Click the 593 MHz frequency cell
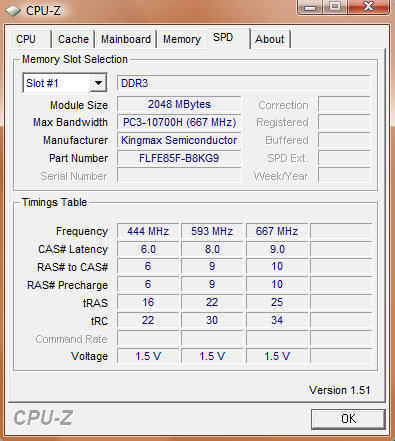This screenshot has height=441, width=395. click(x=212, y=231)
